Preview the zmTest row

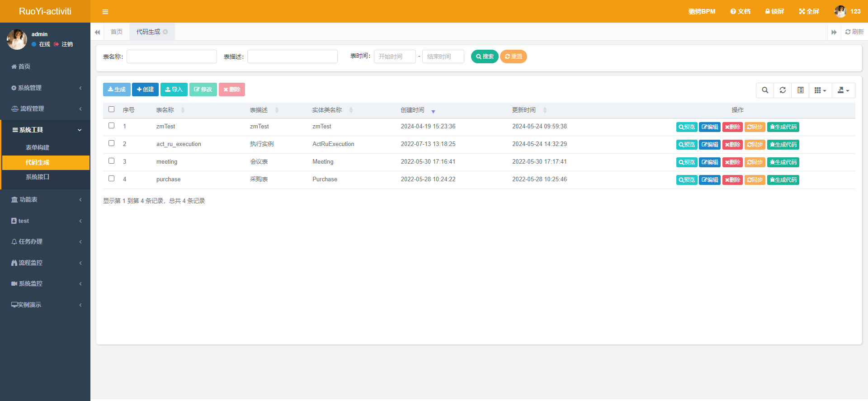click(x=687, y=127)
